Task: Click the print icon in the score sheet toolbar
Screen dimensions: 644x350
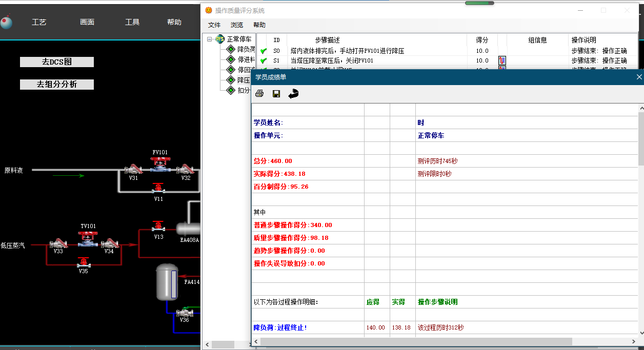Action: (x=259, y=93)
